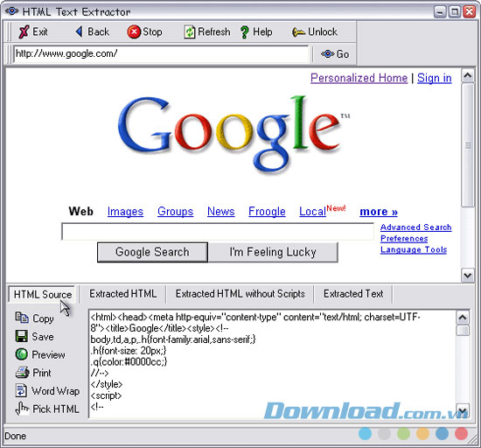Close the HTML Text Extractor window

470,12
